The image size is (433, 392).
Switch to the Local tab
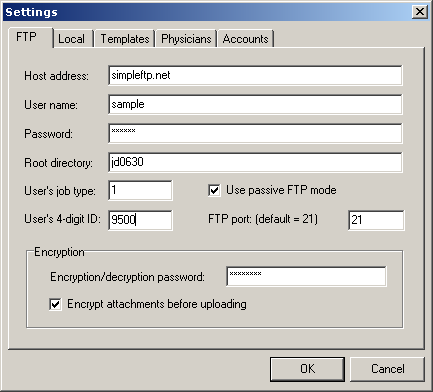(73, 39)
